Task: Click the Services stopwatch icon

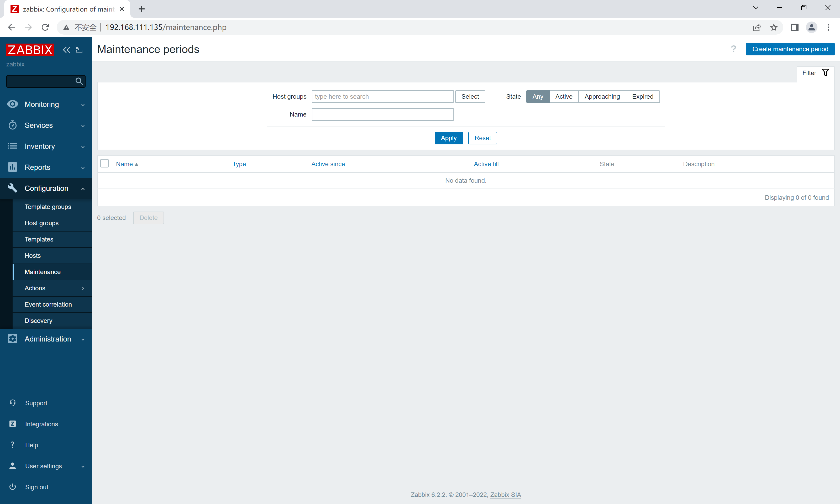Action: pyautogui.click(x=13, y=125)
